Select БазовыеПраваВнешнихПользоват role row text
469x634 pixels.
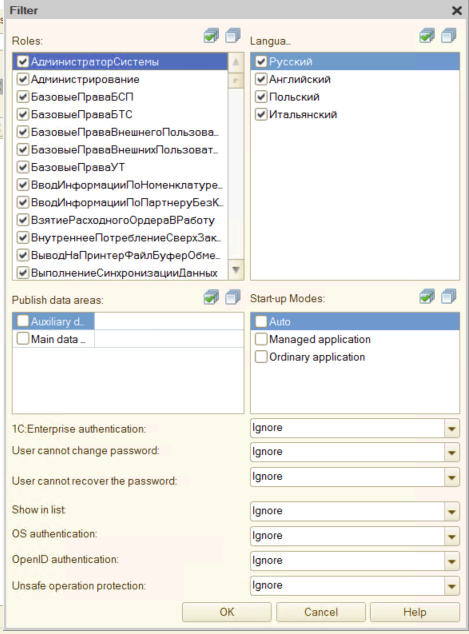click(x=125, y=150)
